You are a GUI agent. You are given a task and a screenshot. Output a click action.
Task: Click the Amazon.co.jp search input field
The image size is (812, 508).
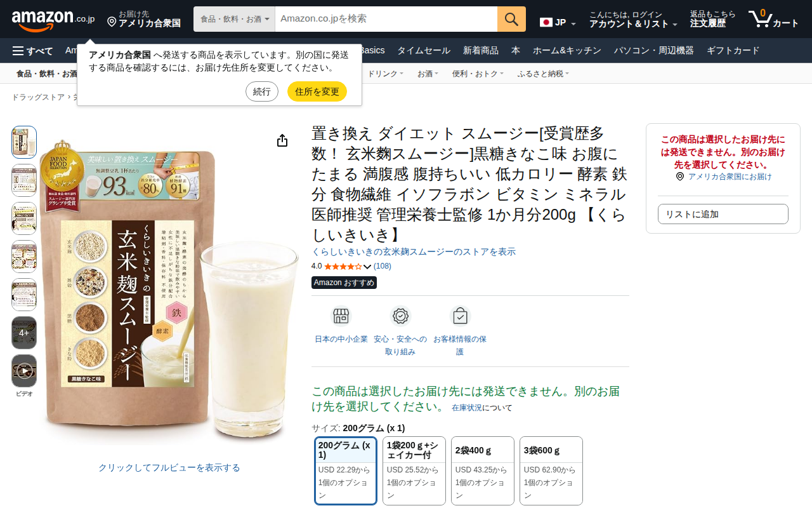click(386, 19)
